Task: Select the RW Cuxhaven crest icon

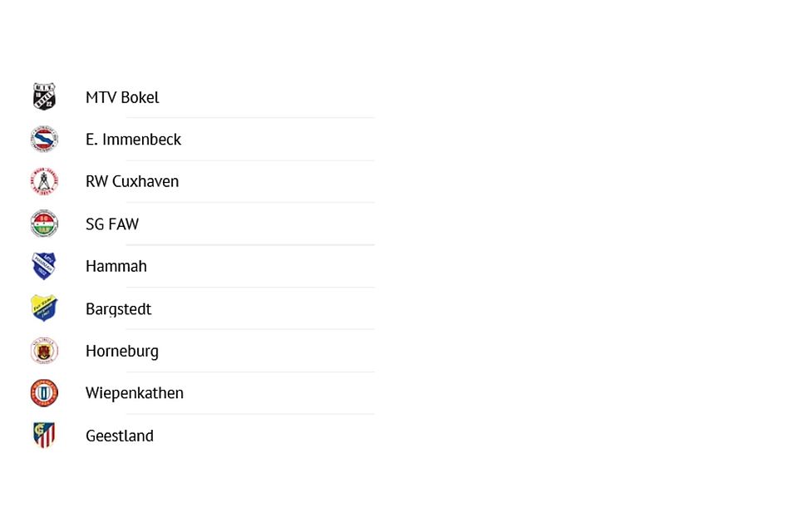Action: tap(44, 181)
